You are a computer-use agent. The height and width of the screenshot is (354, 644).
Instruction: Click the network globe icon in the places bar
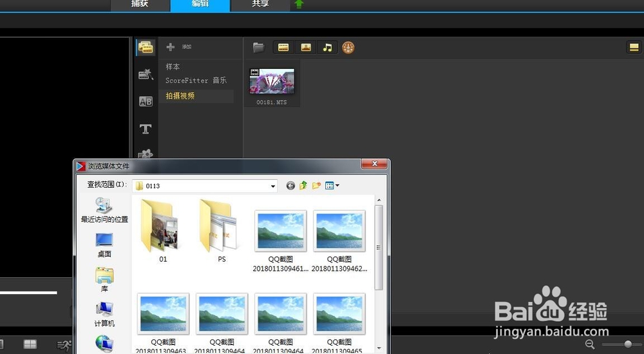(104, 344)
